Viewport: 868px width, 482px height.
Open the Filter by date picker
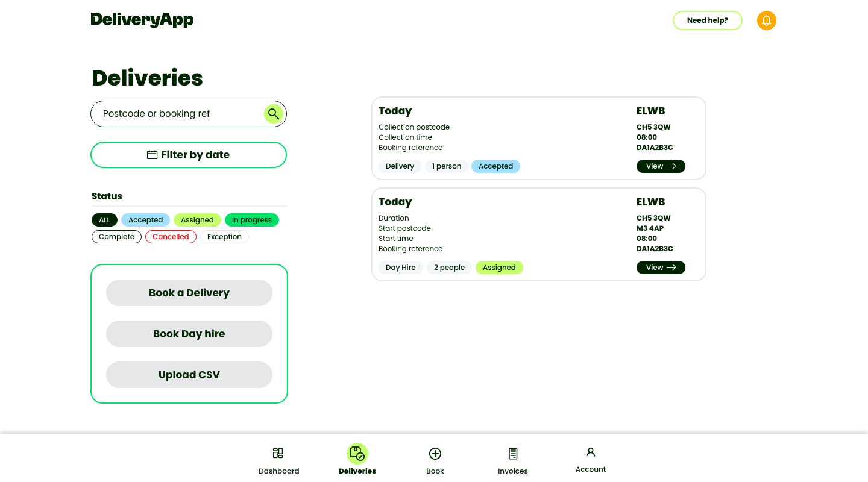(188, 154)
